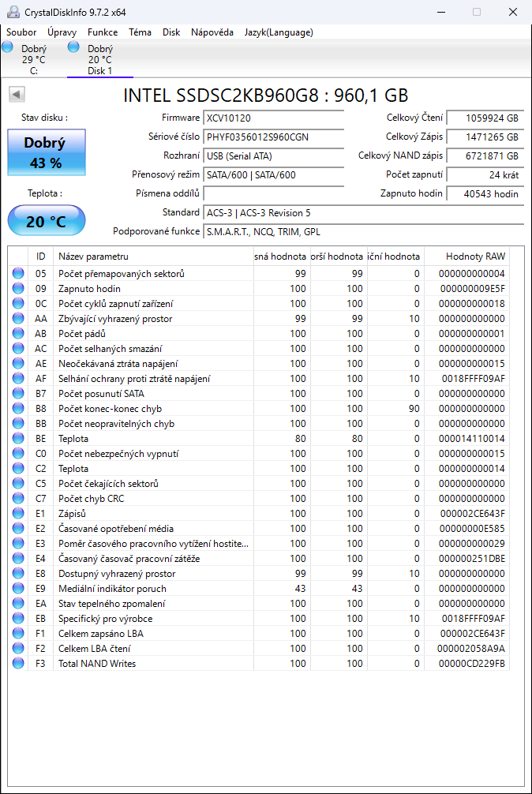Click status orb in row BB neopravitelných chyb
532x794 pixels.
click(18, 423)
